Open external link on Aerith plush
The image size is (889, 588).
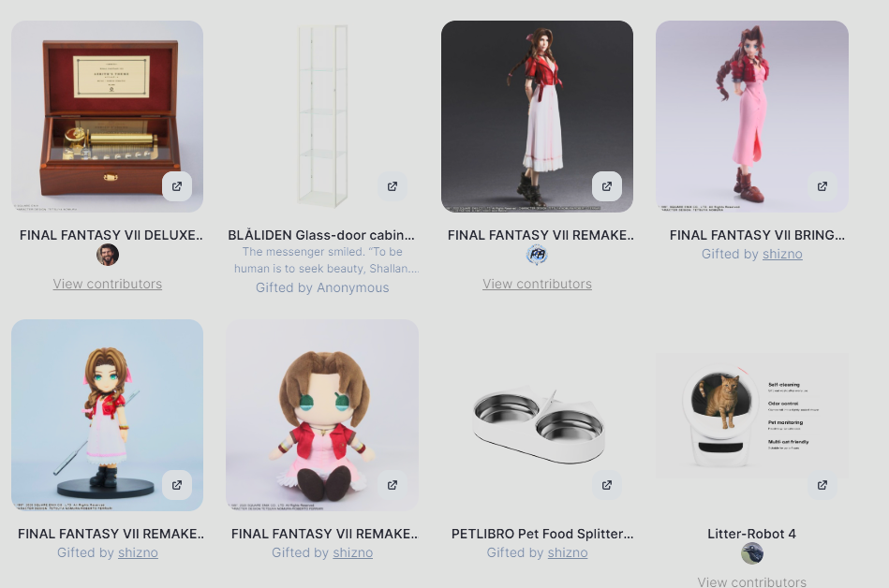tap(393, 485)
